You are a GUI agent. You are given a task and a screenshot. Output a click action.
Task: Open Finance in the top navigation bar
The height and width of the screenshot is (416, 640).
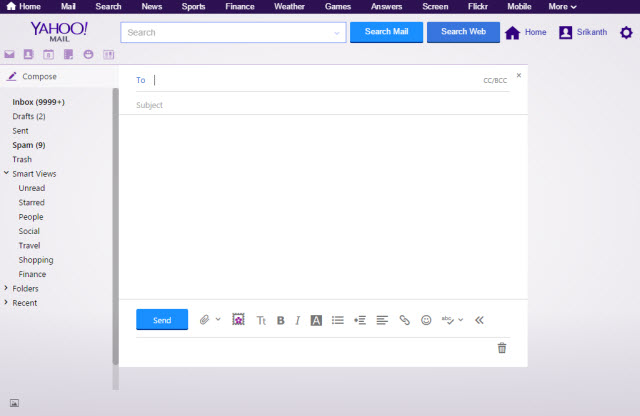[x=240, y=7]
